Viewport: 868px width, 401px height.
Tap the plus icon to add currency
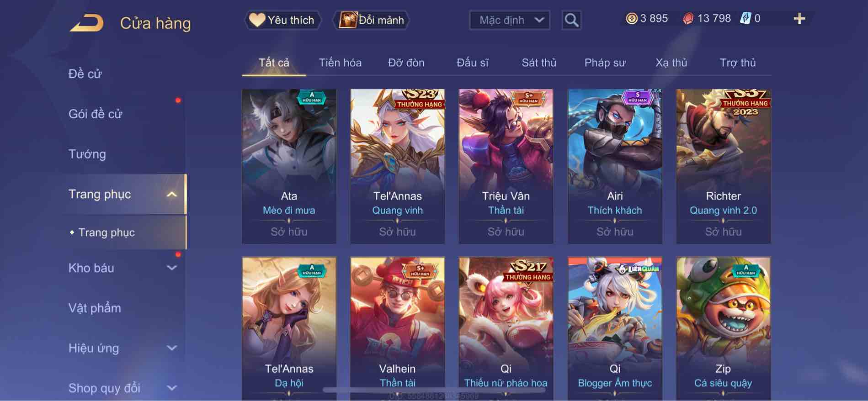pyautogui.click(x=799, y=19)
